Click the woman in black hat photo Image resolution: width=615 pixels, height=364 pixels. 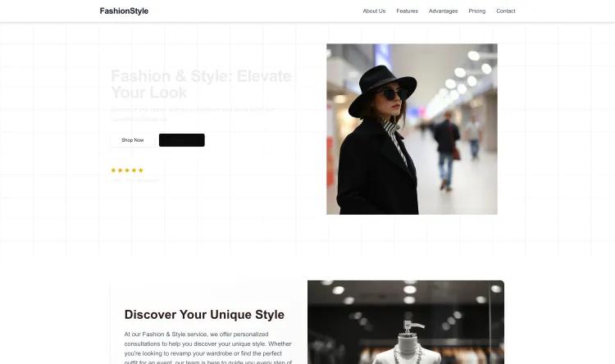tap(412, 129)
